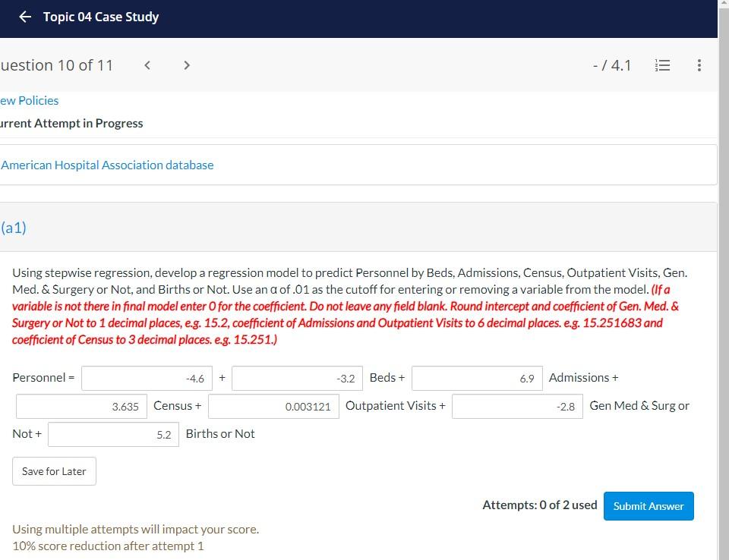Select the intercept field containing -4.6
729x560 pixels.
coord(147,377)
